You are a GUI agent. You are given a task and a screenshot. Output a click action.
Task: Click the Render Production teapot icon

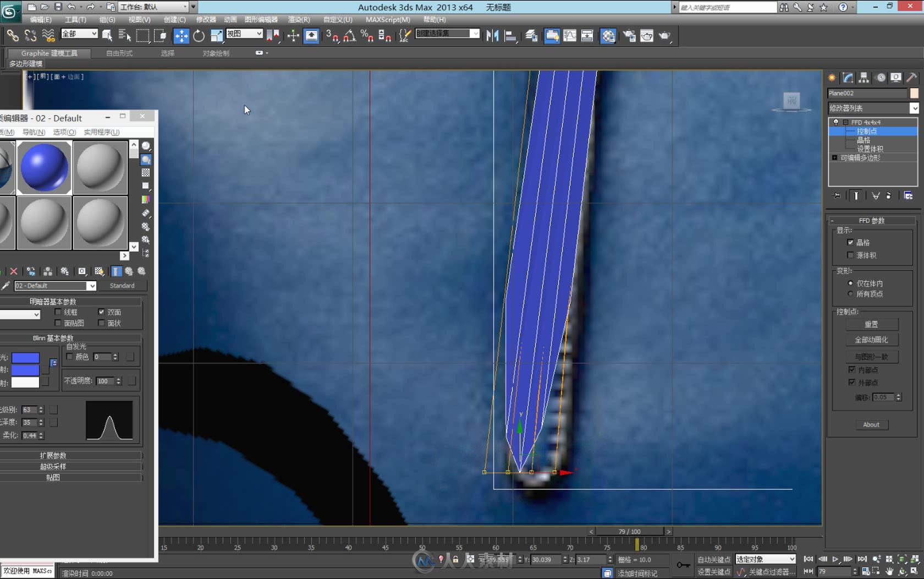(x=665, y=36)
